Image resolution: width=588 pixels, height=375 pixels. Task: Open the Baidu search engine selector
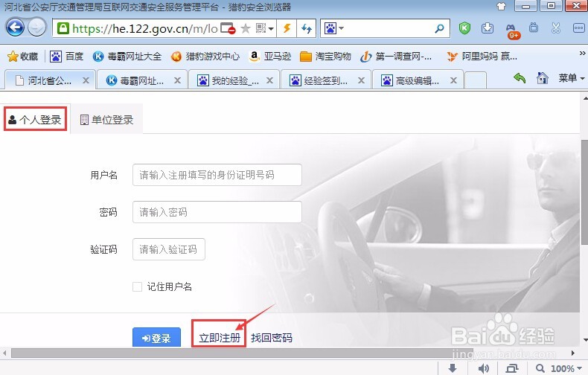point(333,28)
